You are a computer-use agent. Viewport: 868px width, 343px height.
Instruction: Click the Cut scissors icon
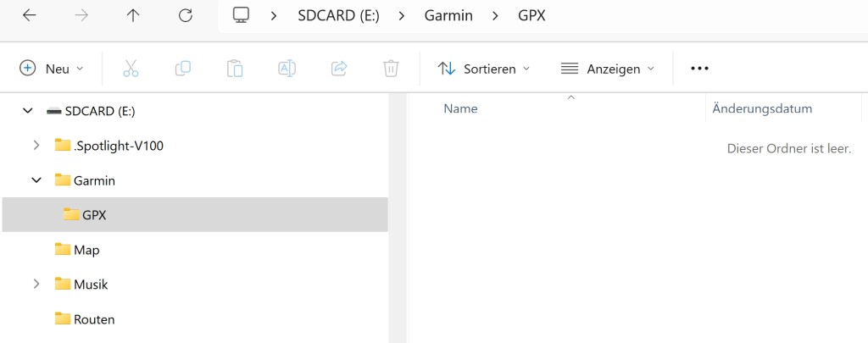click(131, 69)
